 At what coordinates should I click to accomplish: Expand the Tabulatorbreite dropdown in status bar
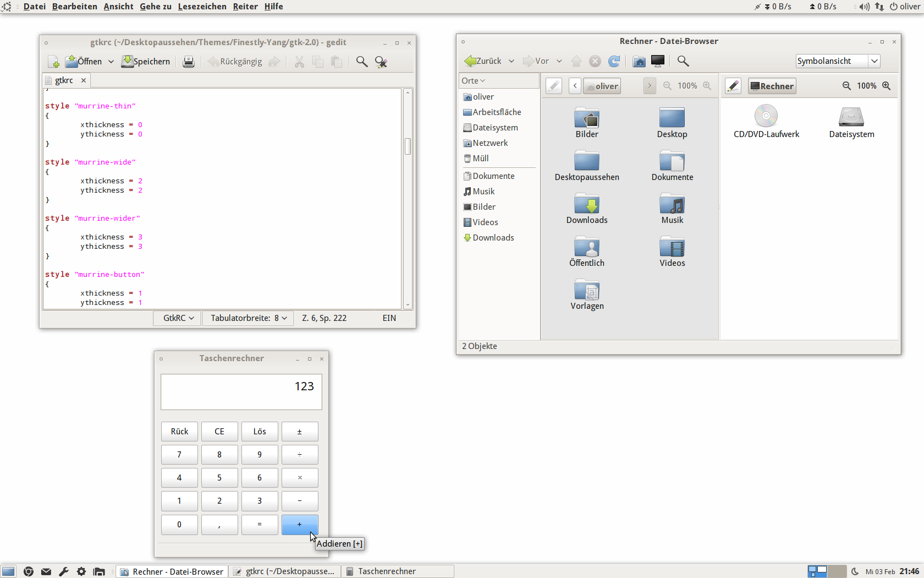pos(249,318)
